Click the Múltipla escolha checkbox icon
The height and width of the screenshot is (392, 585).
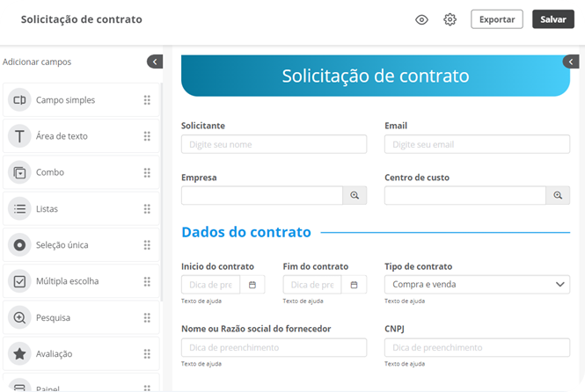click(x=19, y=281)
